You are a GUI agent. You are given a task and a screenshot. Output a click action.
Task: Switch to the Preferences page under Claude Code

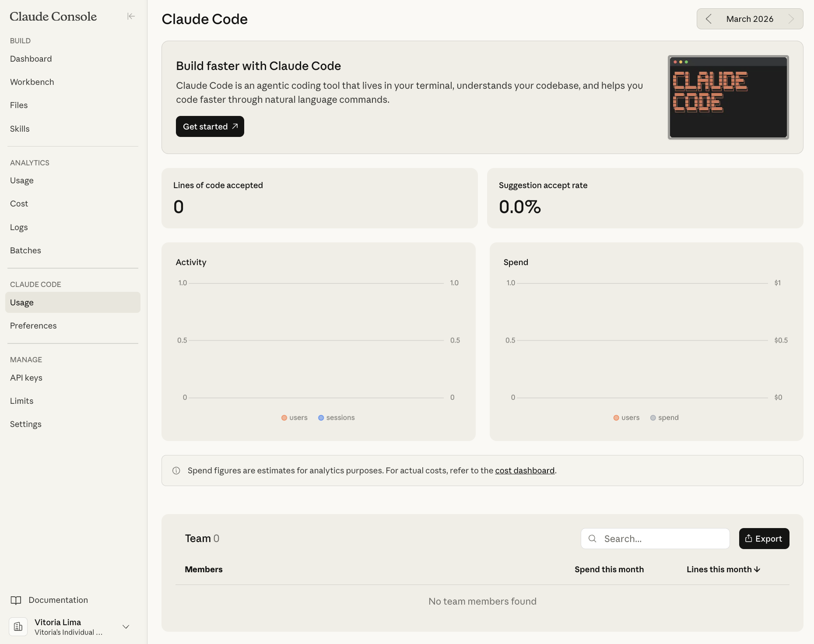coord(33,325)
